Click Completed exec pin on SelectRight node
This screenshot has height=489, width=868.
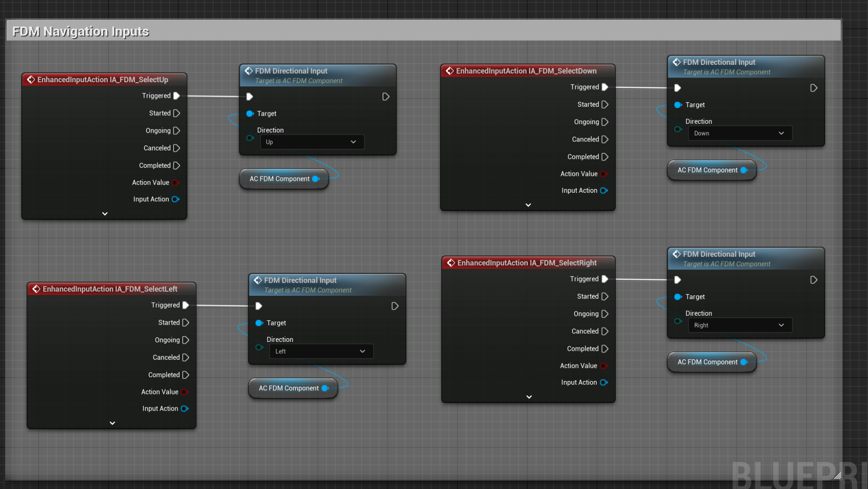[x=605, y=349]
